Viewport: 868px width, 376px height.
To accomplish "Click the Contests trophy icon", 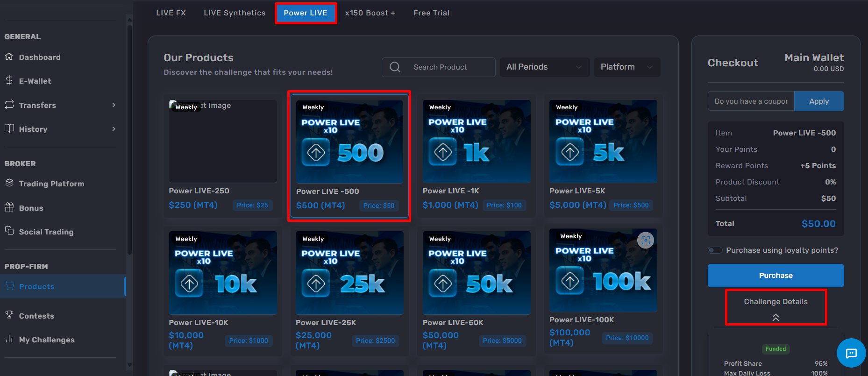I will click(x=9, y=315).
